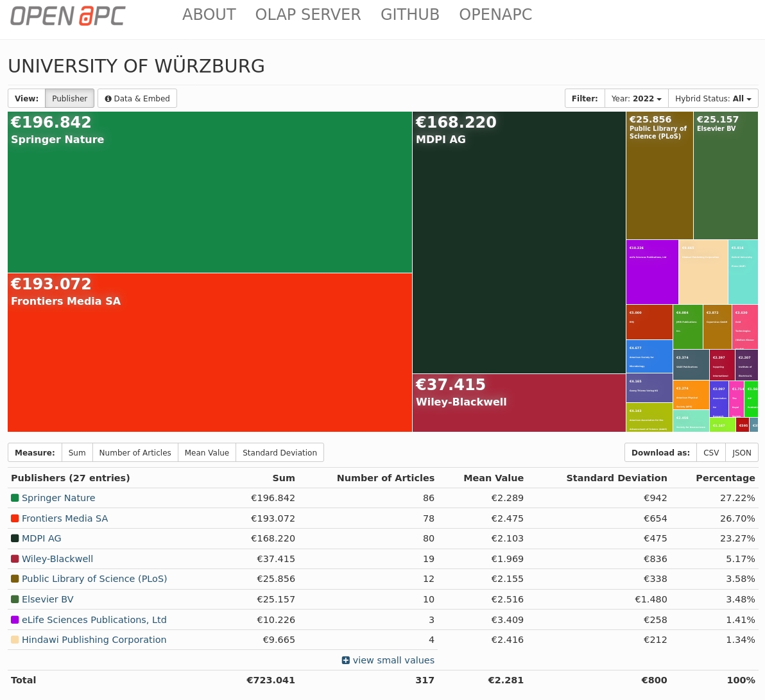
Task: Click Springer Nature percentage 27.22%
Action: [x=737, y=498]
